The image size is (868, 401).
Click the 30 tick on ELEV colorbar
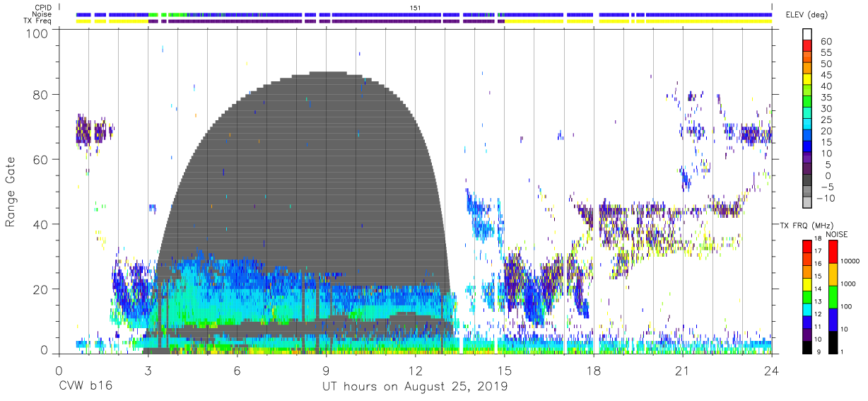tap(825, 109)
